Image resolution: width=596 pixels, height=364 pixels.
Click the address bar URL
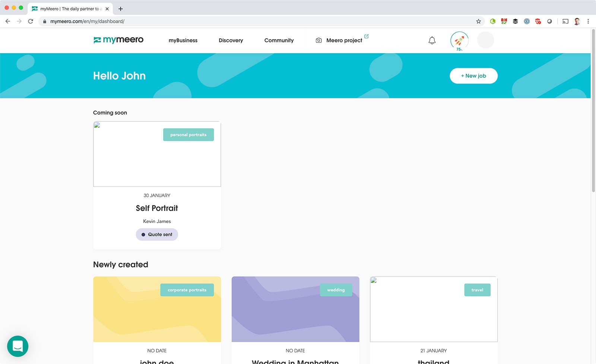click(x=87, y=21)
